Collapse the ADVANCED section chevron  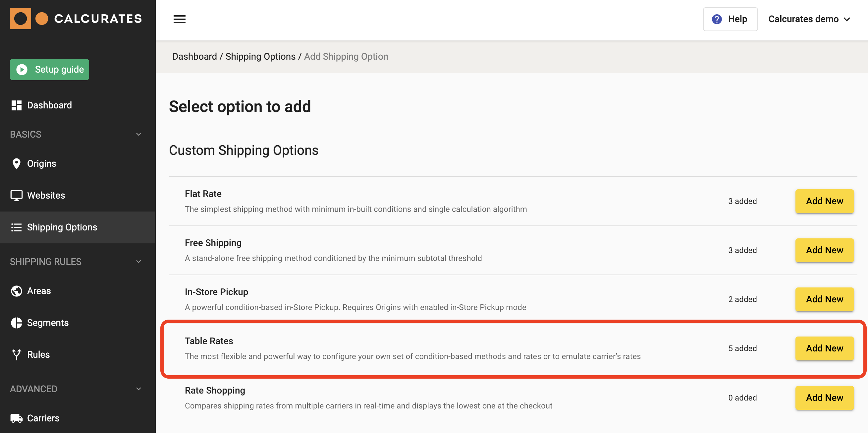pyautogui.click(x=138, y=389)
